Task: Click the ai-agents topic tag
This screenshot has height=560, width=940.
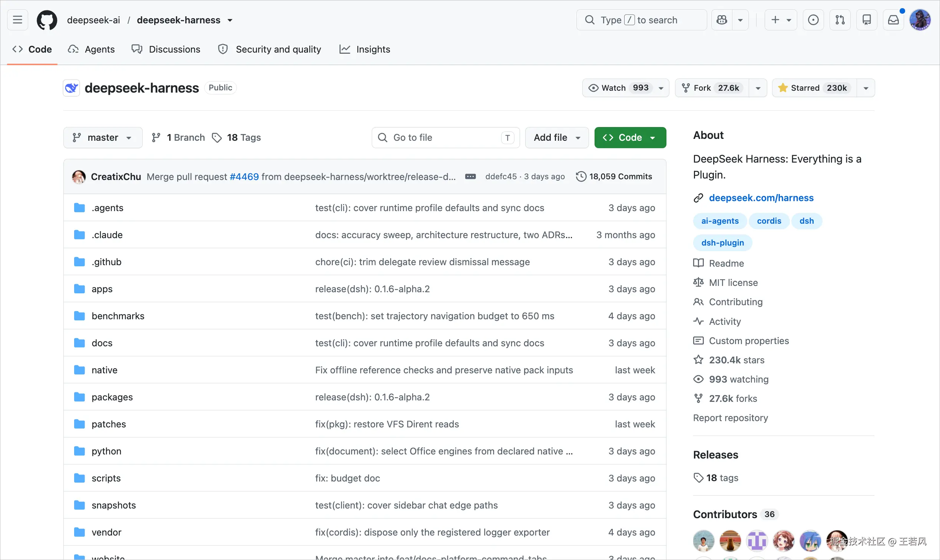Action: [x=719, y=221]
